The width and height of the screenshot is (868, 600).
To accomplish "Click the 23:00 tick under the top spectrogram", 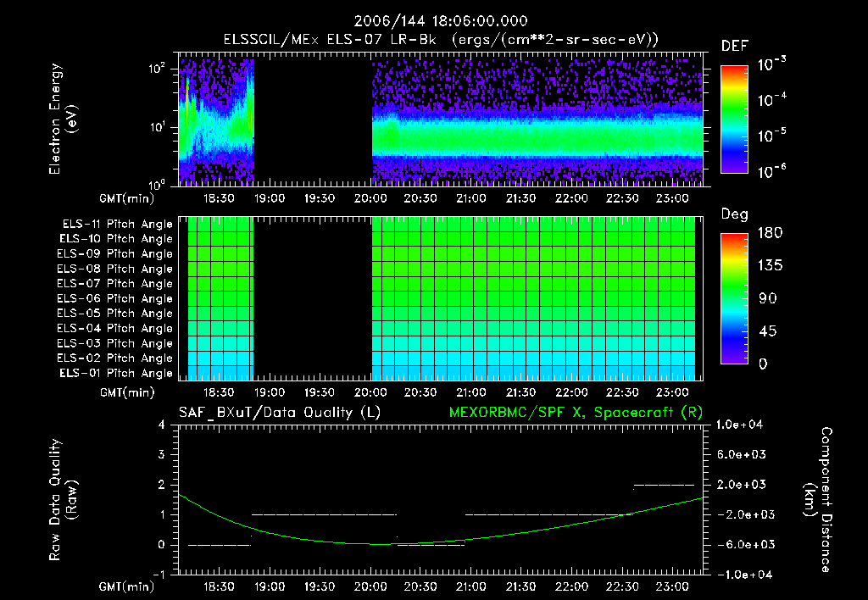I will pos(672,198).
